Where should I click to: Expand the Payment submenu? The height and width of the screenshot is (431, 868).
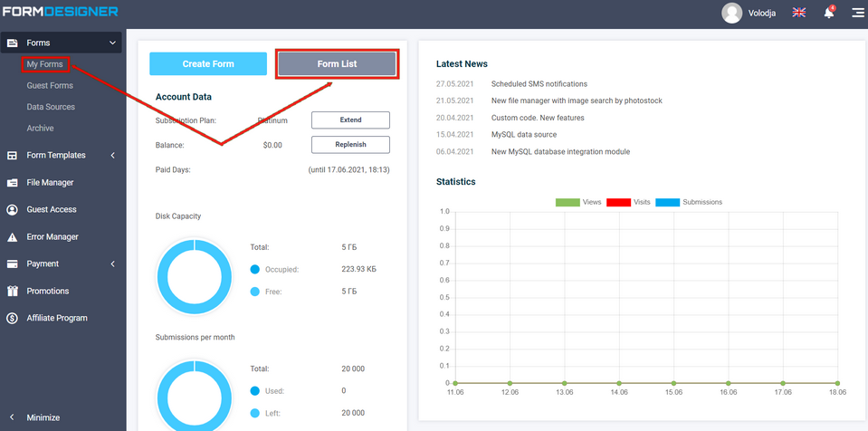click(x=112, y=264)
